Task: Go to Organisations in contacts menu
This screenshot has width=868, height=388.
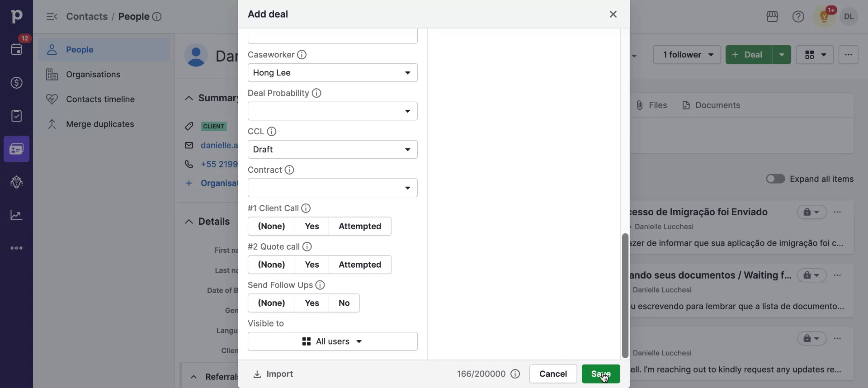Action: [104, 75]
